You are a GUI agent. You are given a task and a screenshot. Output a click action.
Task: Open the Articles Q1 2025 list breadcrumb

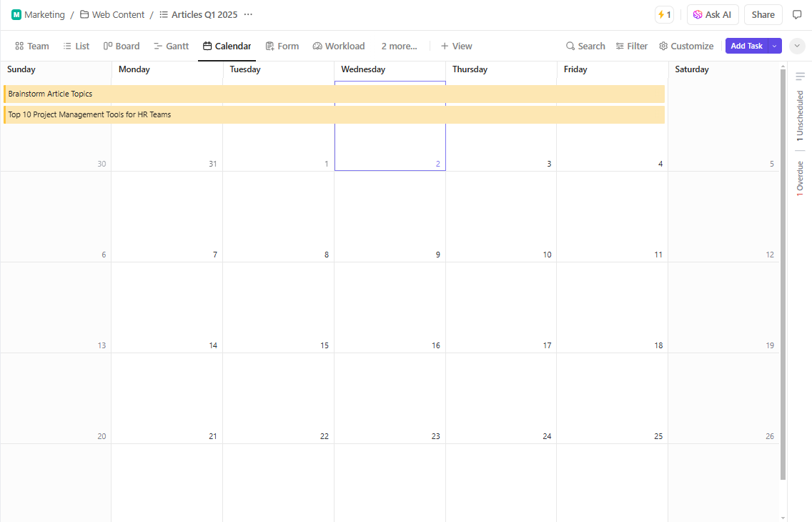pos(198,14)
